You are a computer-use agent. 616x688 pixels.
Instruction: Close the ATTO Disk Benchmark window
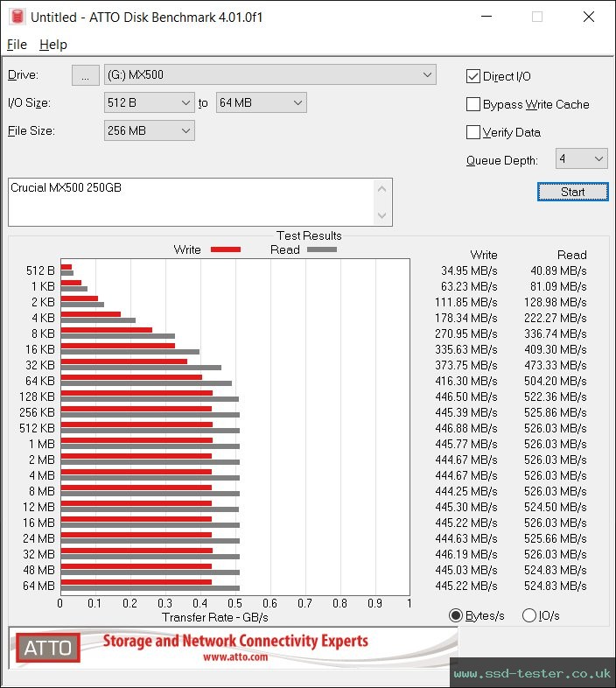coord(589,17)
